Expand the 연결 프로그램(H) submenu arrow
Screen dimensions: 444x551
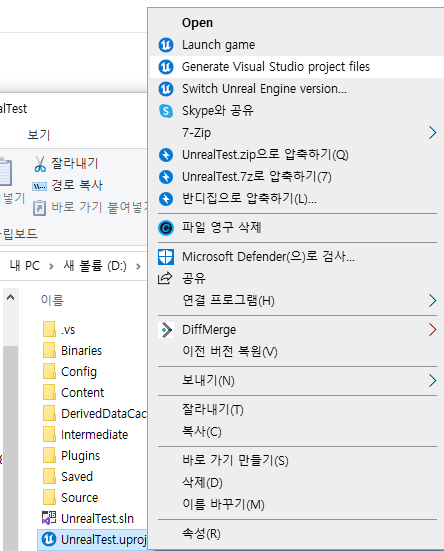pos(432,301)
